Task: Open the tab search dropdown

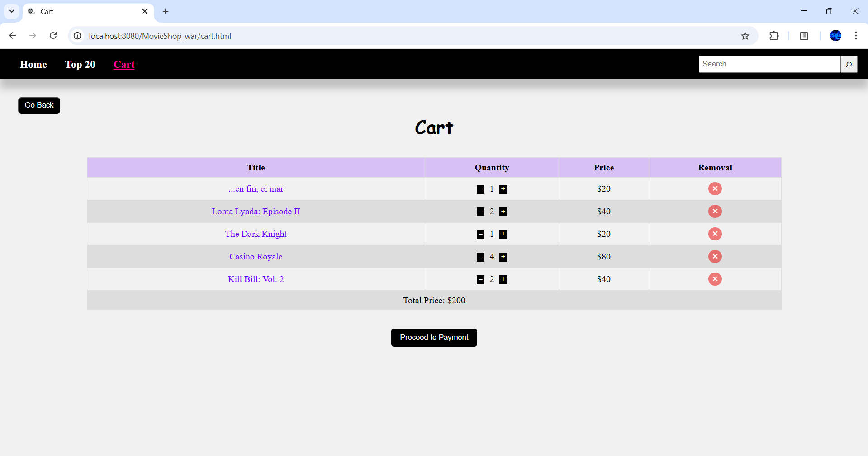Action: 12,11
